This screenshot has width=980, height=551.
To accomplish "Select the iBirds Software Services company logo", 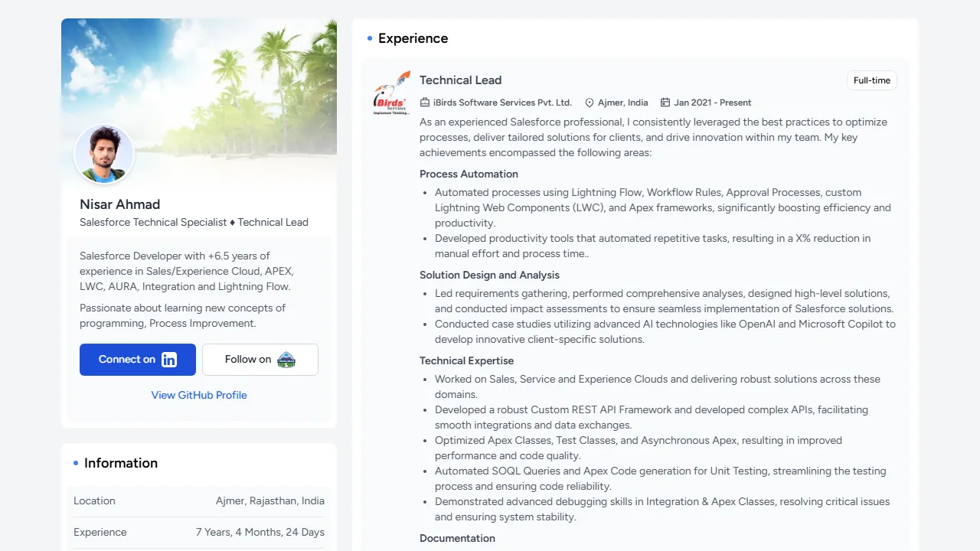I will tap(390, 92).
